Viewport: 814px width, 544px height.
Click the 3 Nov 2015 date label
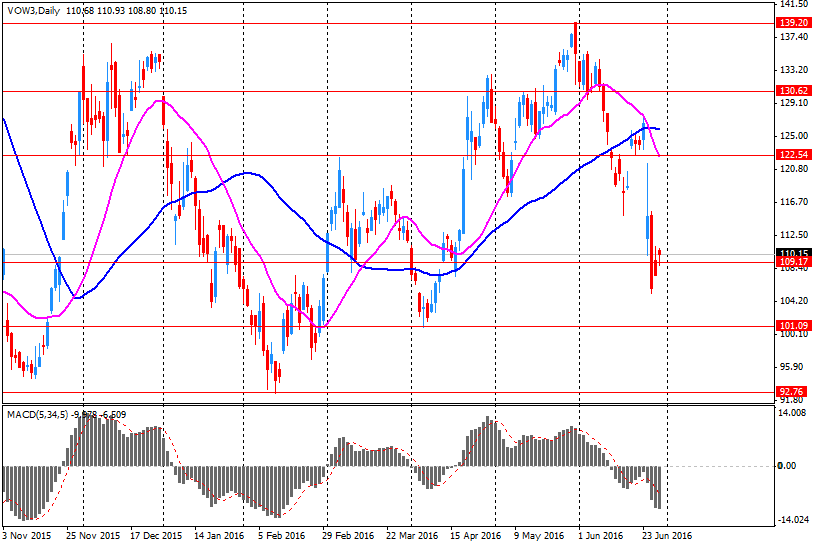point(26,535)
